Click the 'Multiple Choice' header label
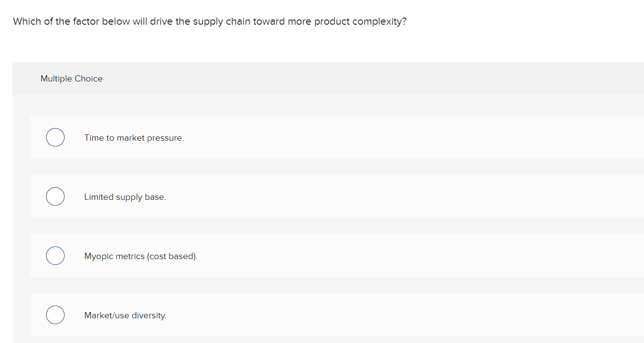 [71, 78]
